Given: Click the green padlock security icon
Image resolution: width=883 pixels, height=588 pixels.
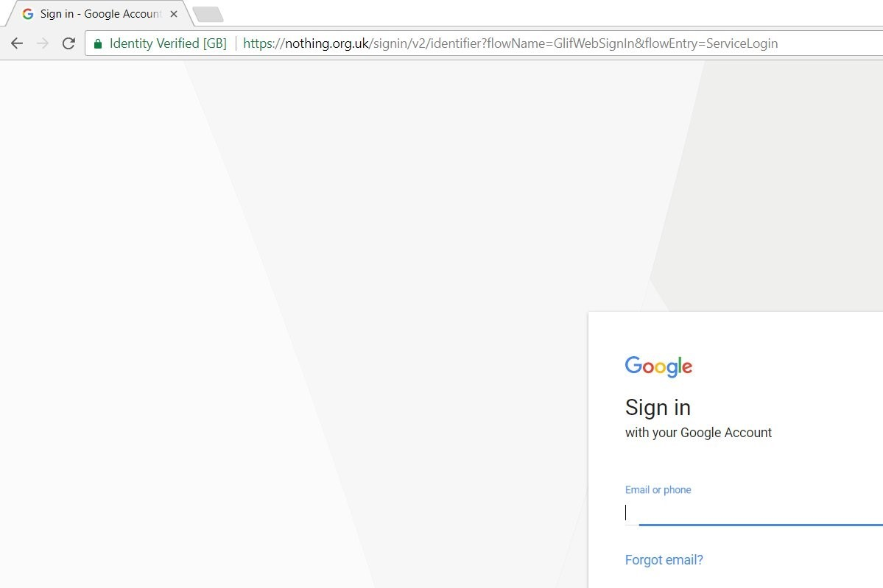Looking at the screenshot, I should click(98, 43).
